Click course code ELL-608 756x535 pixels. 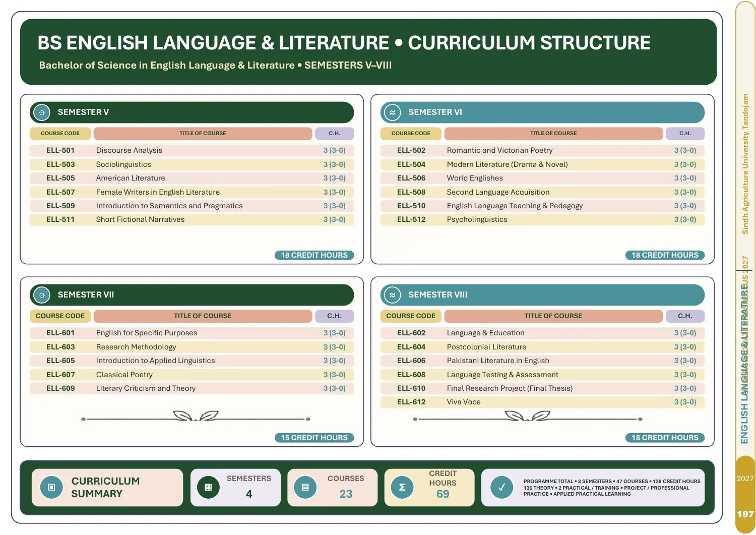coord(411,375)
